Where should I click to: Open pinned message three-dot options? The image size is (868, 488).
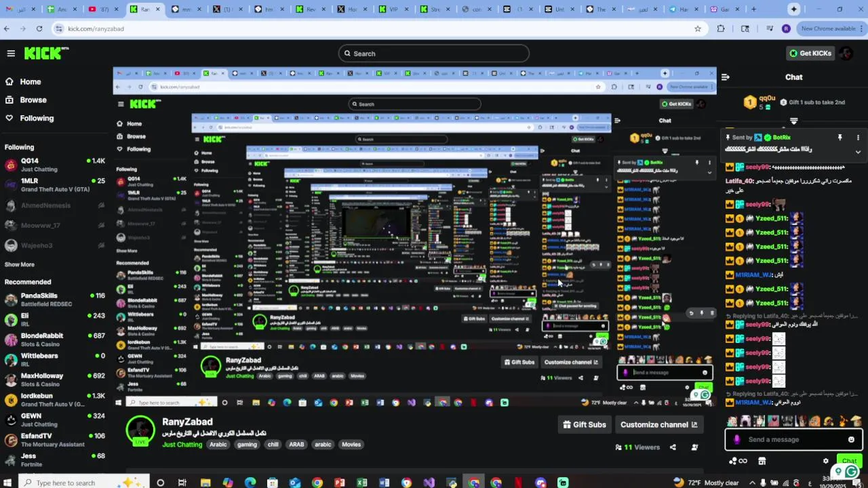[x=858, y=138]
